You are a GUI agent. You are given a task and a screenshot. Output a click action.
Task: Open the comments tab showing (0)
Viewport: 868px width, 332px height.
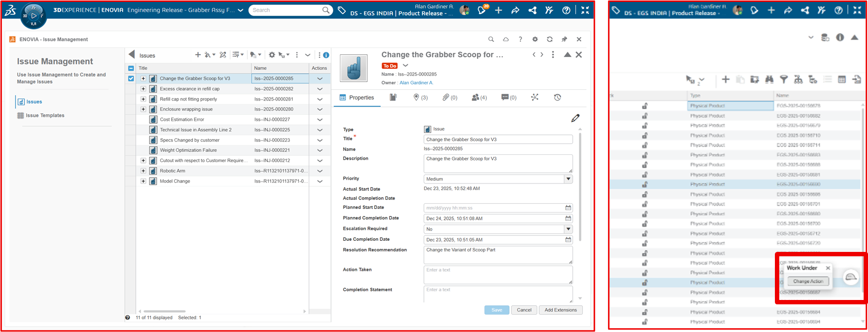pos(509,98)
